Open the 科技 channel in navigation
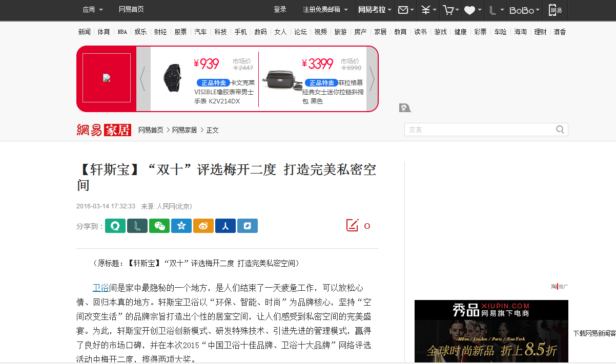 (220, 32)
